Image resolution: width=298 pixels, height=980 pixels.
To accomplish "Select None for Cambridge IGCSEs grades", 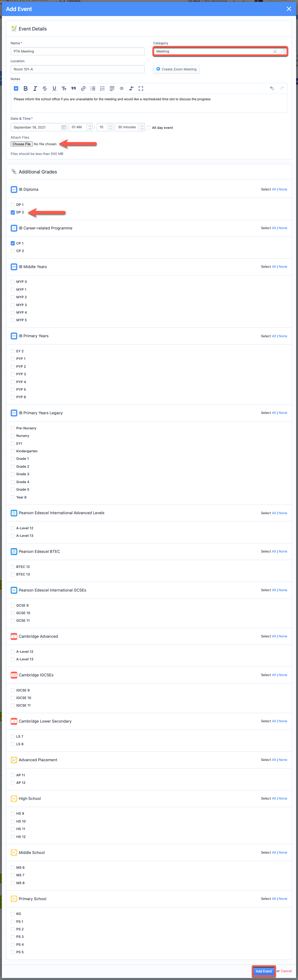I will pyautogui.click(x=283, y=675).
